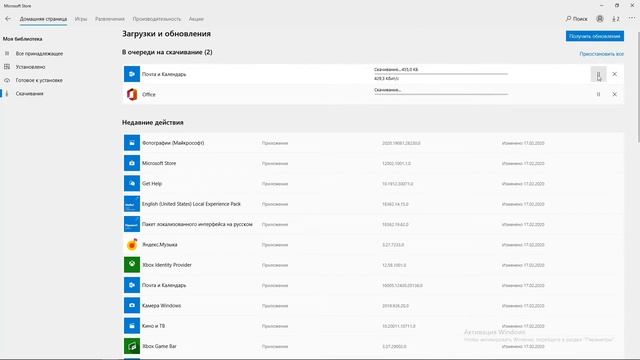Screen dimensions: 640x360
Task: Click the Получить обновления button
Action: tap(595, 36)
